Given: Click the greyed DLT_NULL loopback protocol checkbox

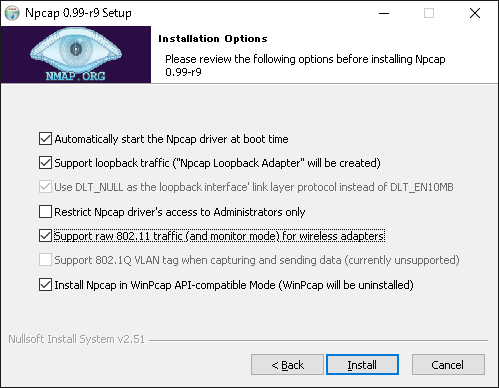Looking at the screenshot, I should (45, 187).
